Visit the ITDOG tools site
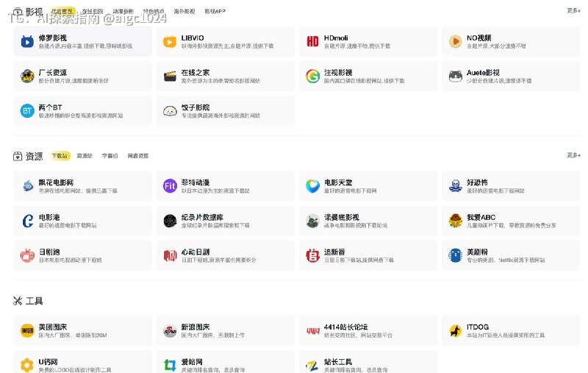 click(x=511, y=330)
